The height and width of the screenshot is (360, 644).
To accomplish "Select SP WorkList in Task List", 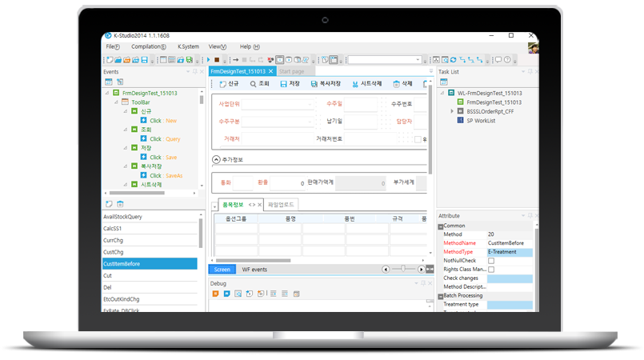I will click(484, 120).
